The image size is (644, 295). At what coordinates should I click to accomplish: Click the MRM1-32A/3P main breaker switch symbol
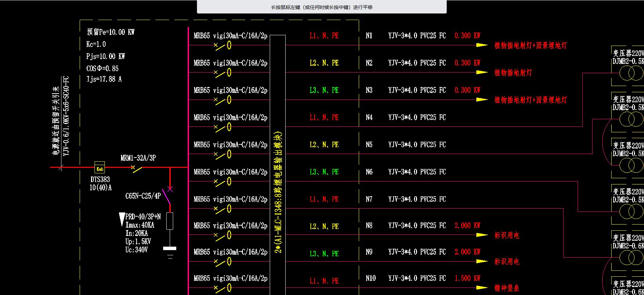(x=137, y=169)
